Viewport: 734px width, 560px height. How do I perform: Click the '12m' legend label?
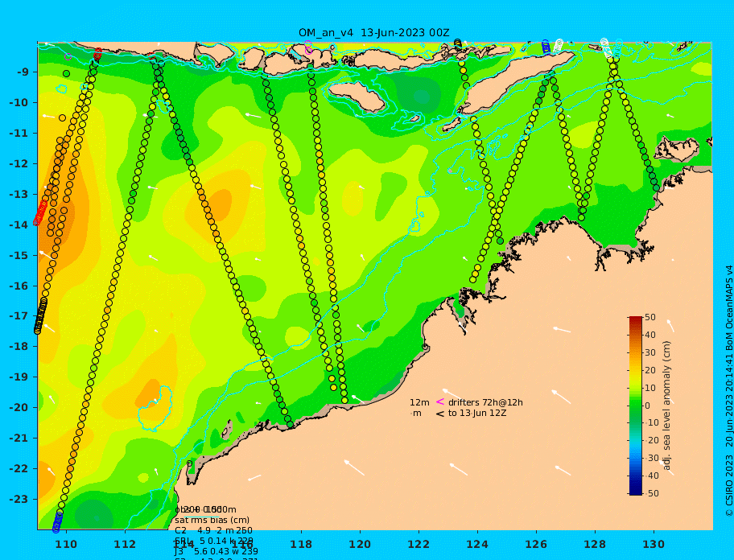[x=419, y=402]
